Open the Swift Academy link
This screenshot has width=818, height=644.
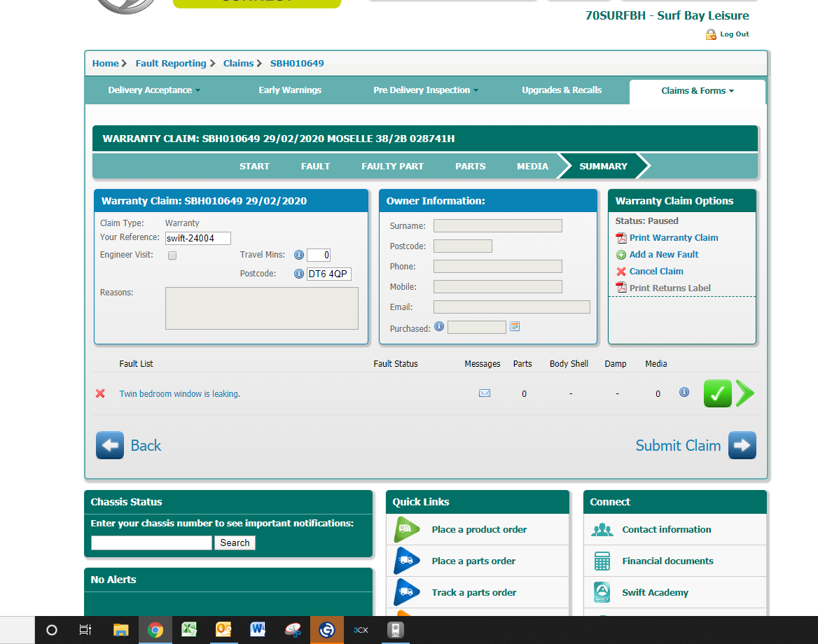click(x=656, y=593)
